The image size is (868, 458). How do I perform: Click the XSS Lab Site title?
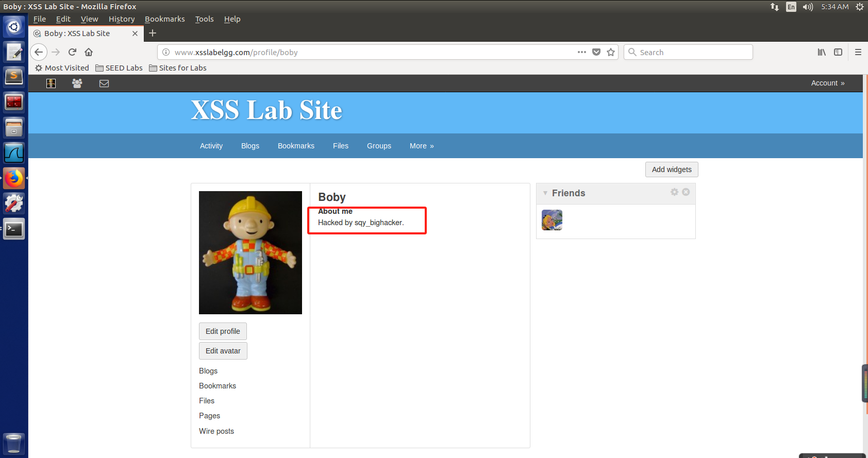pos(266,110)
